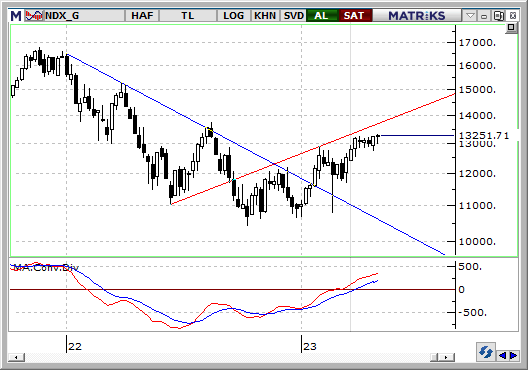Viewport: 528px width, 370px height.
Task: Click the 22 year marker on time axis
Action: point(75,346)
